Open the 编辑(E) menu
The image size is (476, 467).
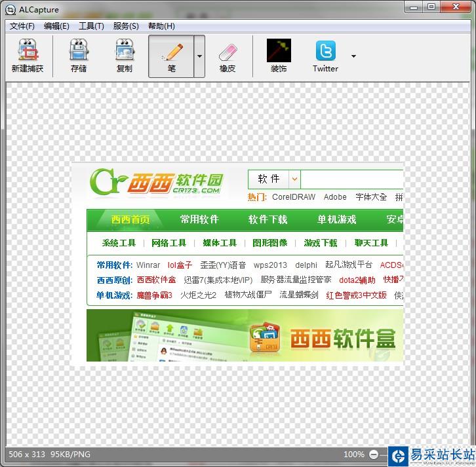coord(56,26)
